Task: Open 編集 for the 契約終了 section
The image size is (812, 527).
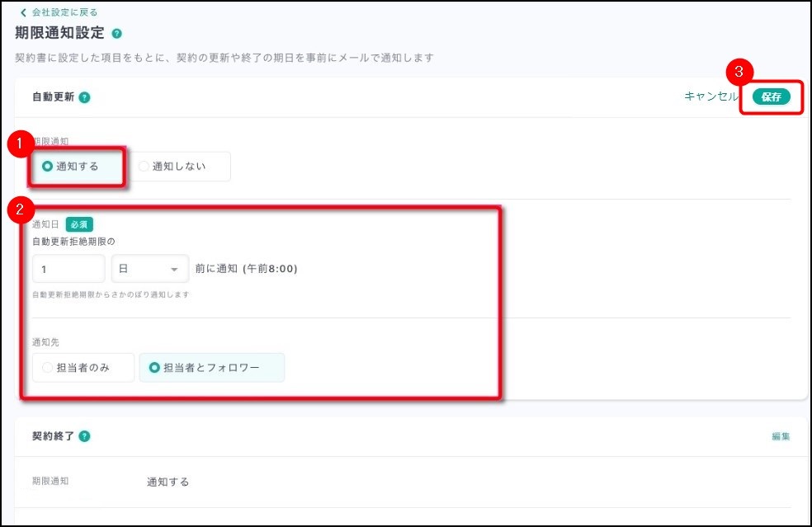Action: (781, 436)
